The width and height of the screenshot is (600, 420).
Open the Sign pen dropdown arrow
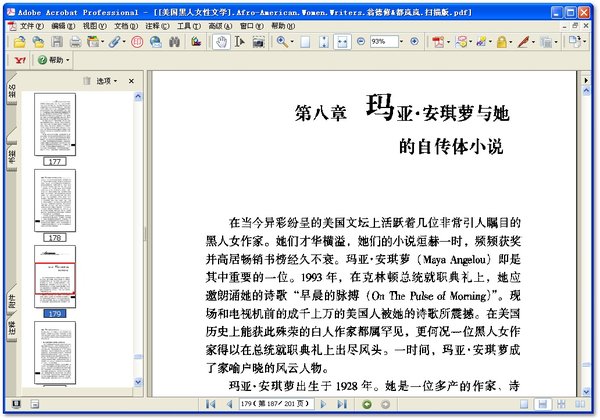[x=533, y=41]
